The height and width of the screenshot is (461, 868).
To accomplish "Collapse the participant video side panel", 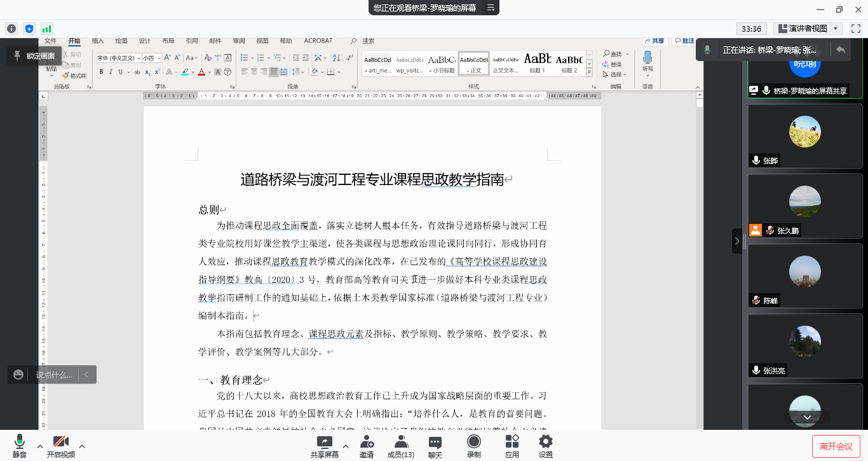I will [736, 241].
